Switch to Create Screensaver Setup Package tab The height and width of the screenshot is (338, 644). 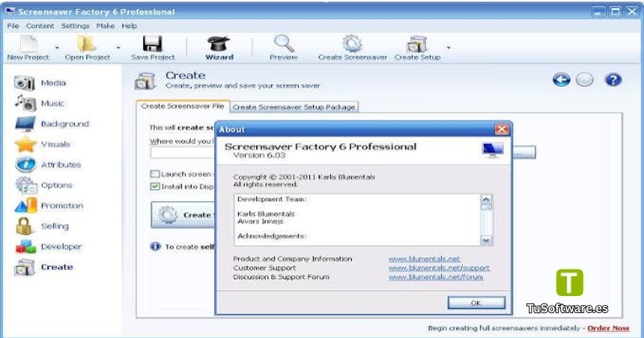point(294,107)
